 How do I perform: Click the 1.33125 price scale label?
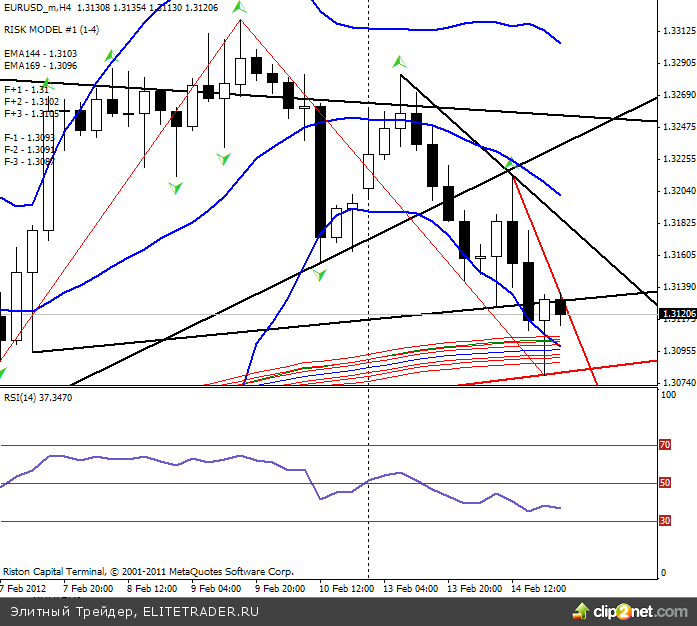tap(679, 31)
